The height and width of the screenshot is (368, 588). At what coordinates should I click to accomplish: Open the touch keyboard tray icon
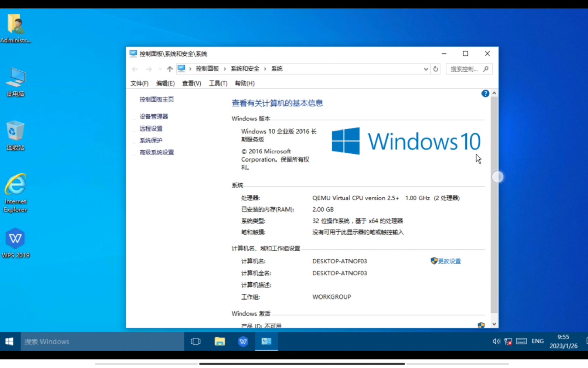pos(521,341)
